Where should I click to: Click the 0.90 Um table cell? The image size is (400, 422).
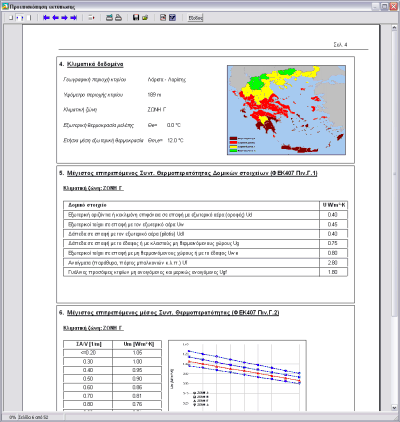click(137, 379)
